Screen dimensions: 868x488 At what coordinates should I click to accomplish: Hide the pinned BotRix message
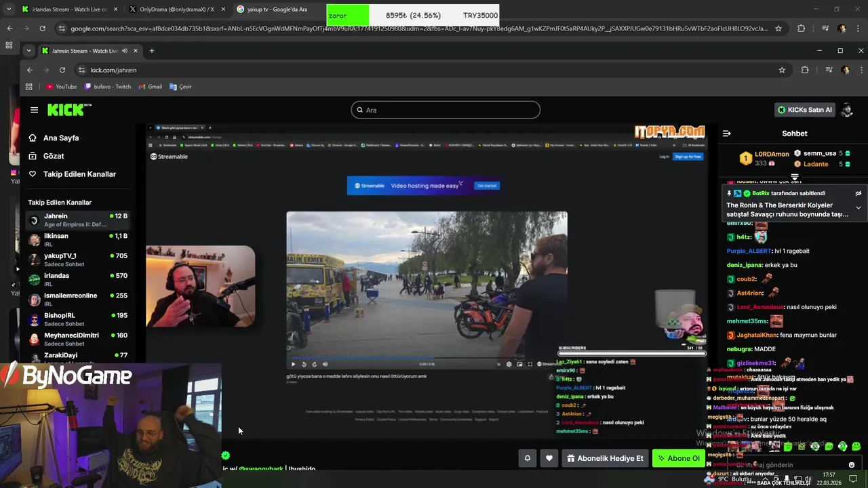(x=858, y=193)
